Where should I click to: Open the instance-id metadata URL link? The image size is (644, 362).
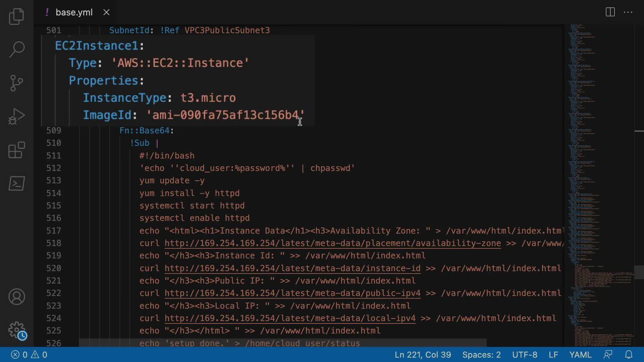point(292,268)
